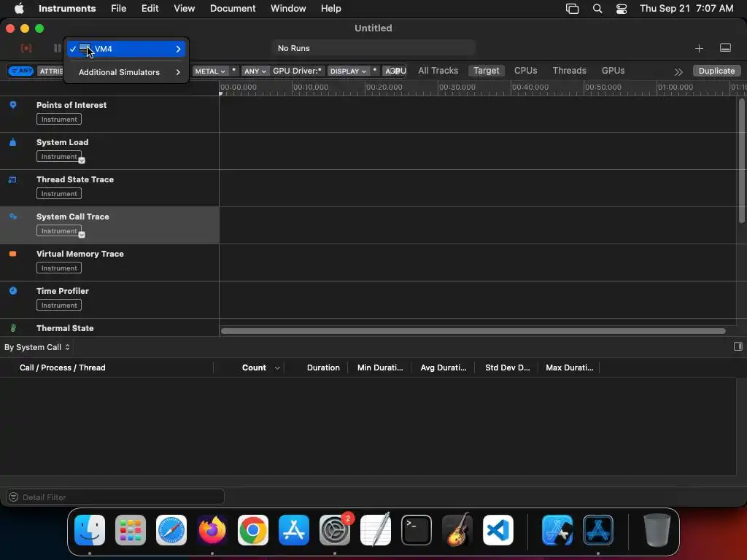747x560 pixels.
Task: Open the ANY filter dropdown beside GPU Driver
Action: [x=255, y=71]
